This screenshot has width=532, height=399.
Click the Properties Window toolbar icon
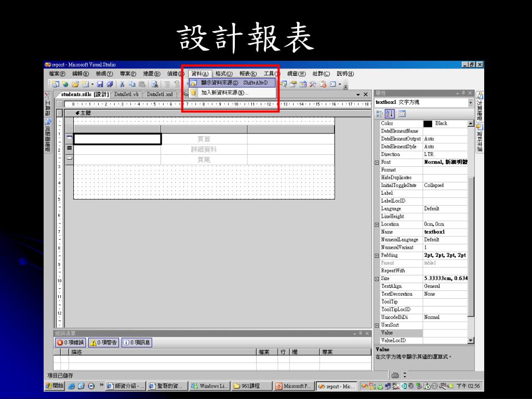point(293,84)
